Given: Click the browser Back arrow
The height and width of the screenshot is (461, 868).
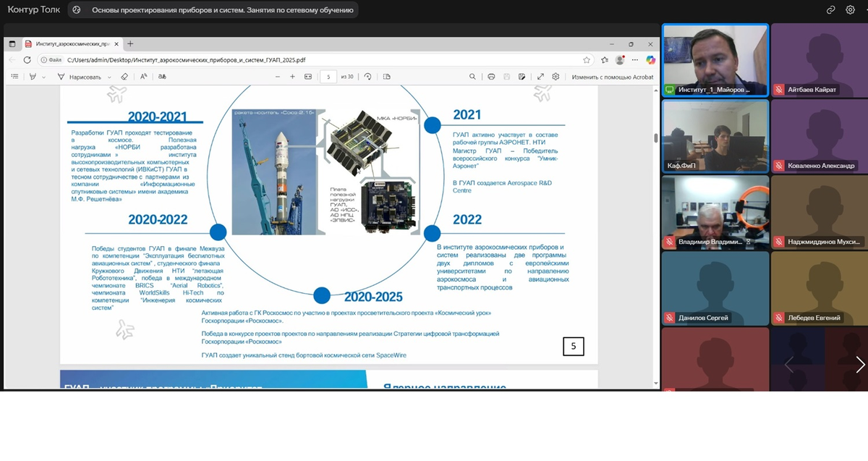Looking at the screenshot, I should (x=12, y=60).
